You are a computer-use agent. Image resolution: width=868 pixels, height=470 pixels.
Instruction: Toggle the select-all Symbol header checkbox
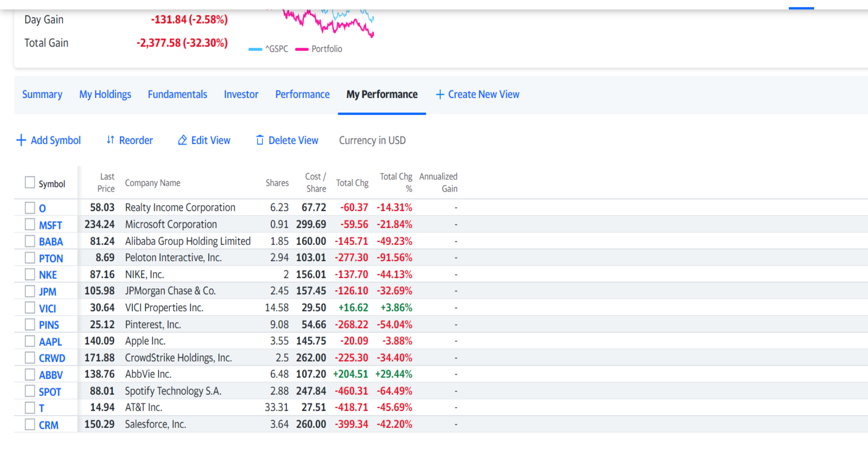pos(30,183)
